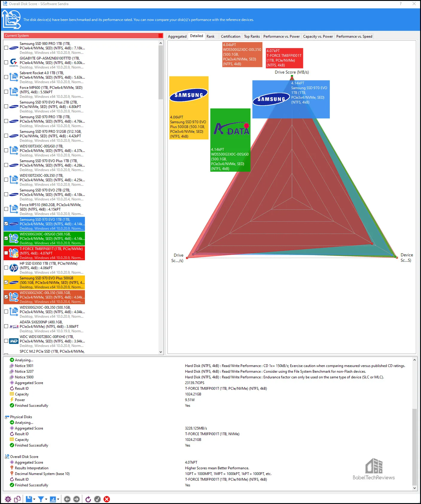Open the Capacity vs. Power tab
This screenshot has width=421, height=504.
[x=318, y=36]
